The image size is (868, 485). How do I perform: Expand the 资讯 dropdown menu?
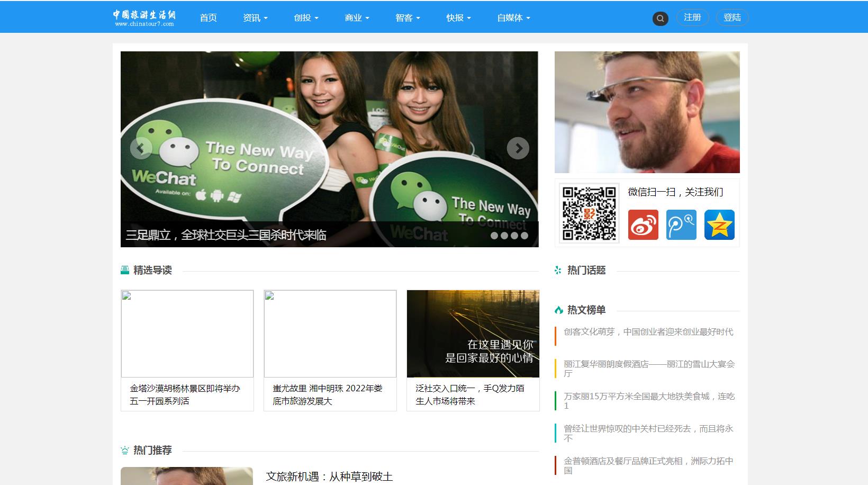(x=255, y=18)
